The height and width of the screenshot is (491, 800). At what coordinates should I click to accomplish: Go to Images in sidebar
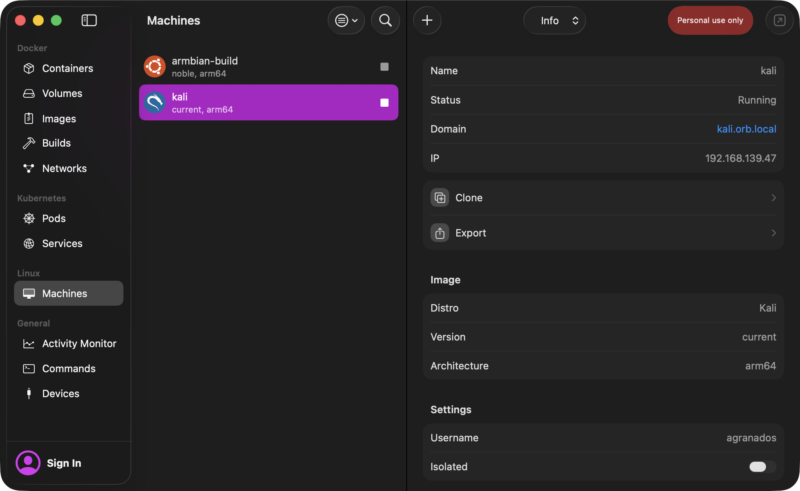click(59, 118)
